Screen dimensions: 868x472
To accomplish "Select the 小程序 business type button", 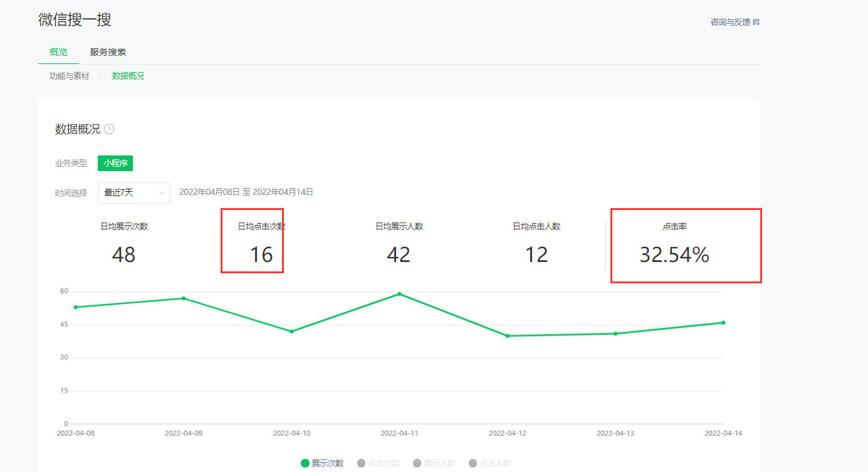I will coord(115,163).
